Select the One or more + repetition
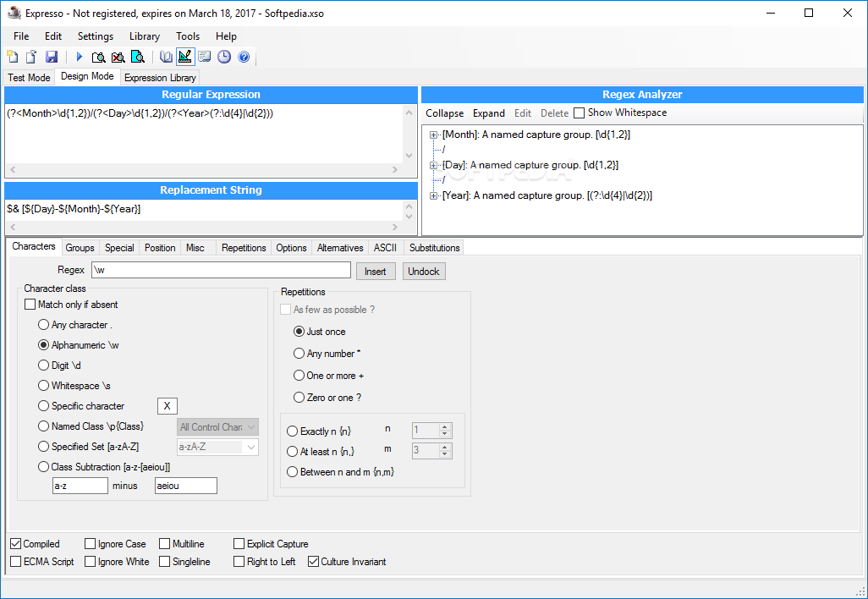 (299, 376)
